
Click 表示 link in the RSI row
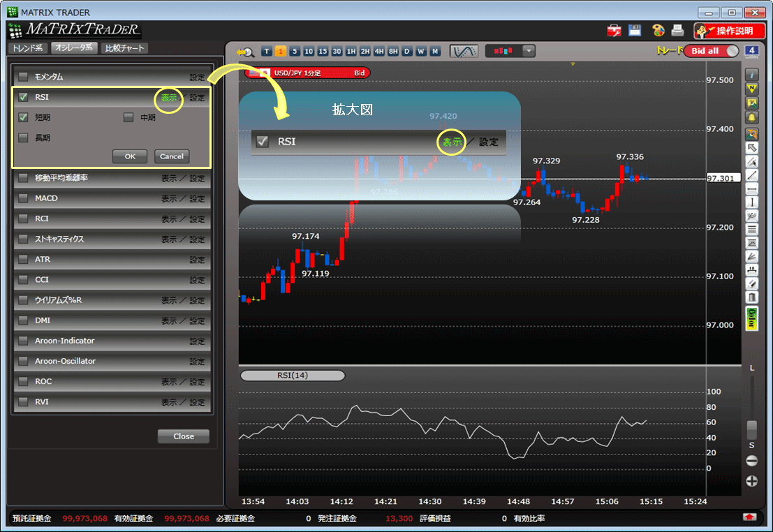(168, 98)
